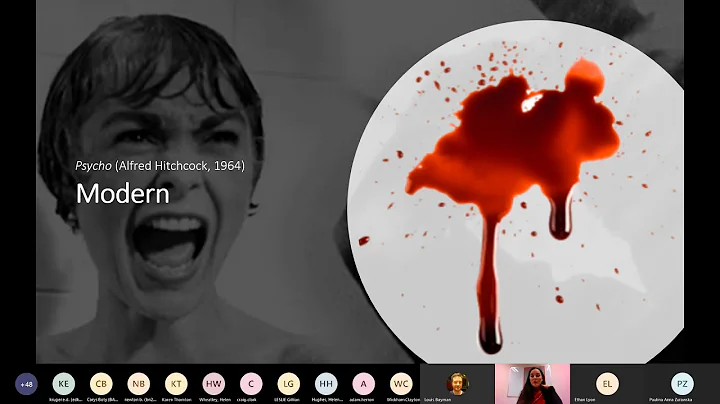
Task: Click the "Karen Thornton" name label
Action: [177, 400]
